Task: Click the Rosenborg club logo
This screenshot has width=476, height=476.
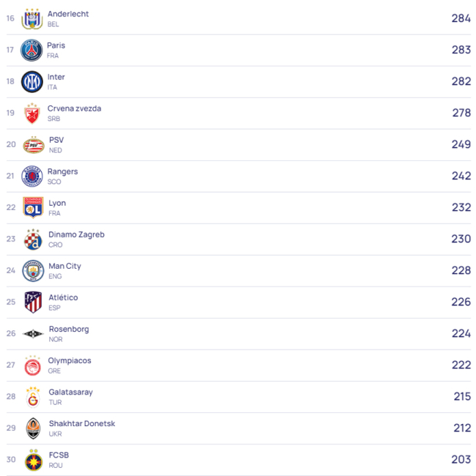Action: [x=33, y=334]
